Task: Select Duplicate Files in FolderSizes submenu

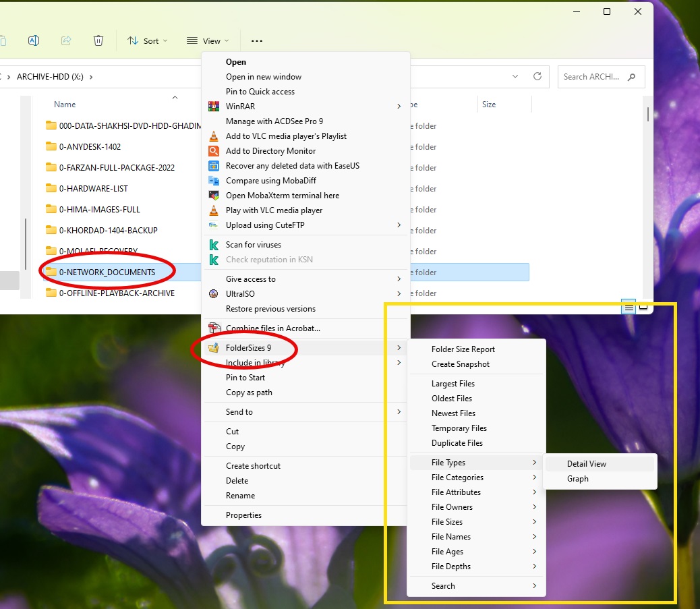Action: click(x=457, y=443)
